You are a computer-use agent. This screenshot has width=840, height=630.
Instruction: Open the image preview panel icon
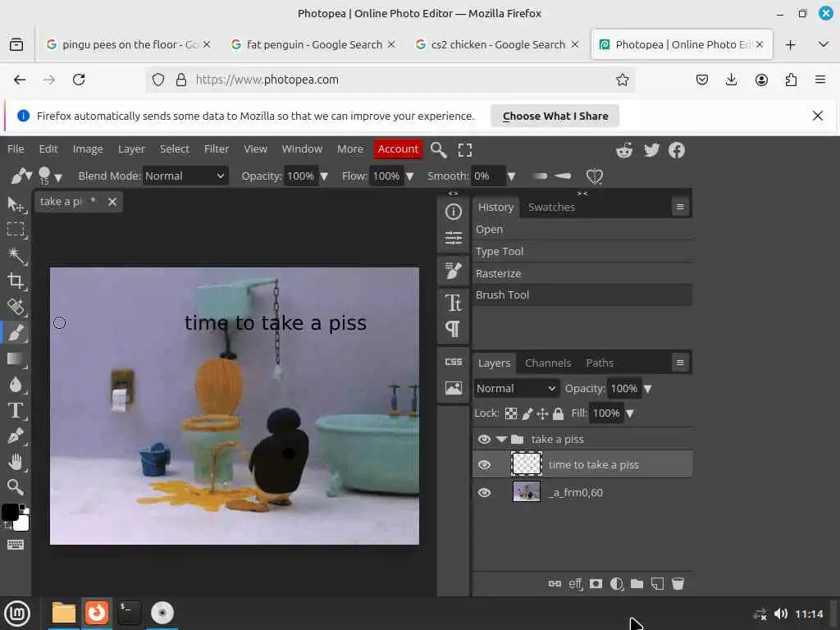tap(453, 388)
